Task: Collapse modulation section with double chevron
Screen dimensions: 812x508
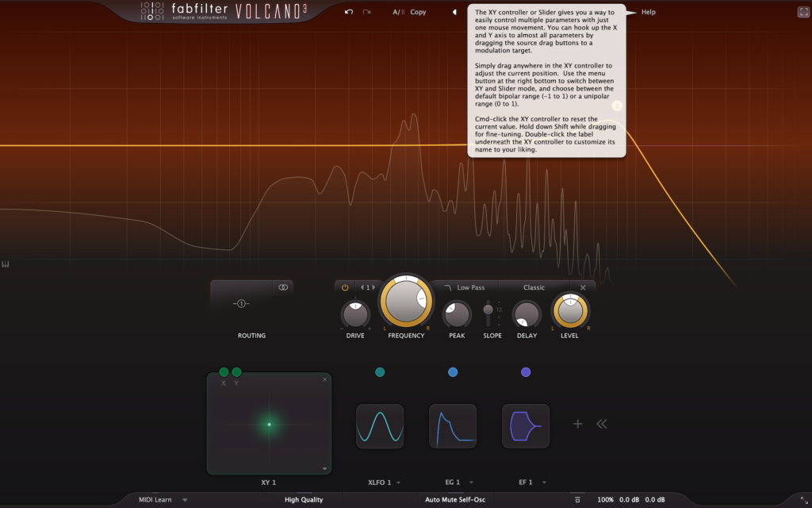Action: point(602,424)
